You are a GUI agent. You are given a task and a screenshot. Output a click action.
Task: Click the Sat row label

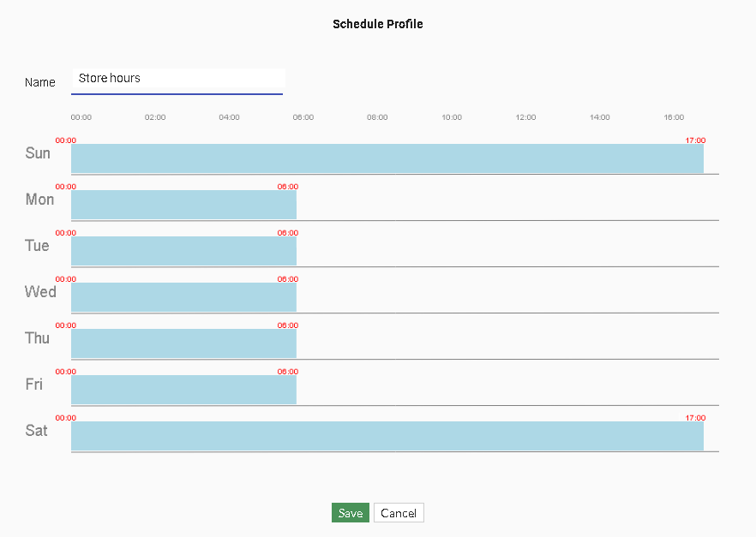[x=37, y=431]
